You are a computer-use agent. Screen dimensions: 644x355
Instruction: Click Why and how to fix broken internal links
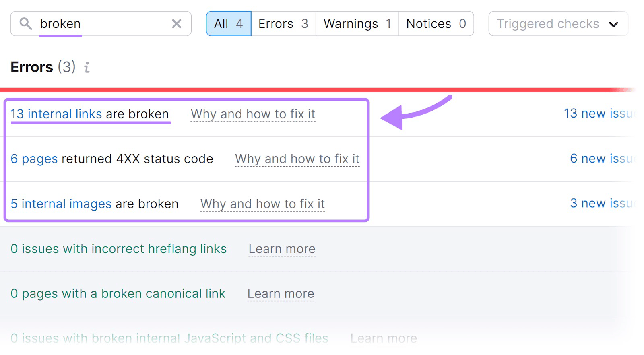click(x=252, y=114)
